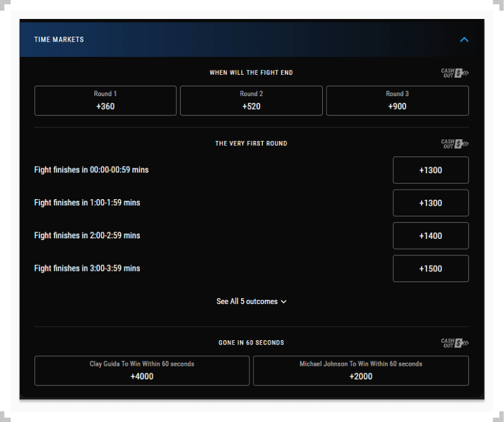Pick +1300 odds for 1:00-1:59 finish

coord(431,203)
